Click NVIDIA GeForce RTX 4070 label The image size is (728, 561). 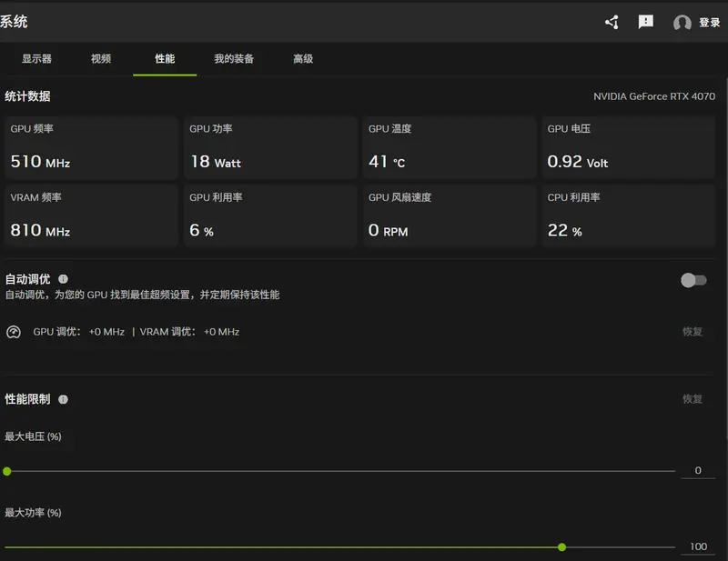tap(654, 96)
